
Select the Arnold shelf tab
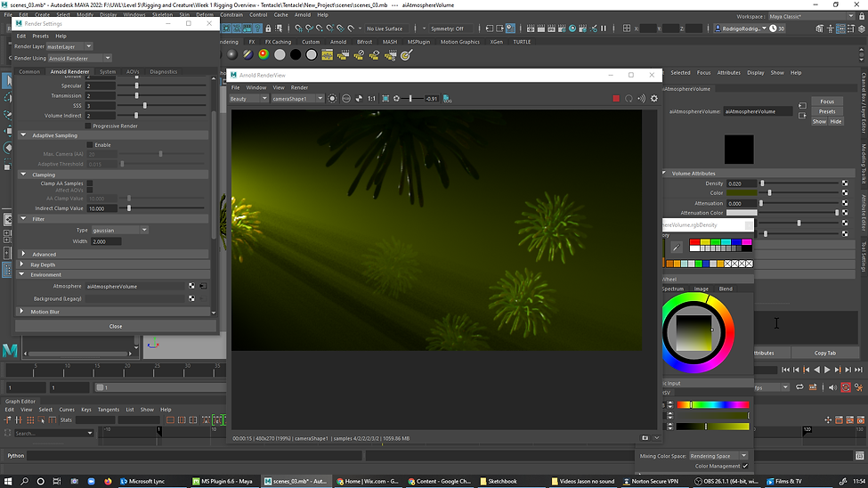[x=338, y=42]
